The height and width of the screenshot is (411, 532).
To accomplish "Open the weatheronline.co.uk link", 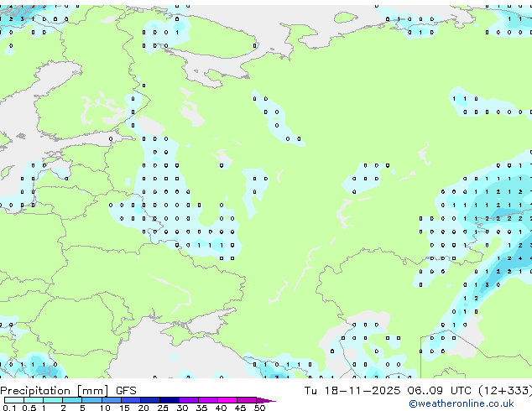I will 462,403.
